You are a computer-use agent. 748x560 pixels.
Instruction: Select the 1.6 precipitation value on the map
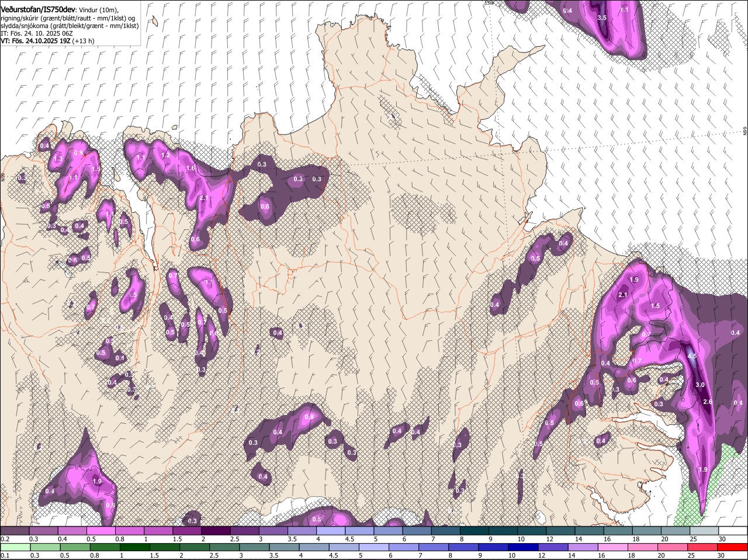tap(190, 168)
